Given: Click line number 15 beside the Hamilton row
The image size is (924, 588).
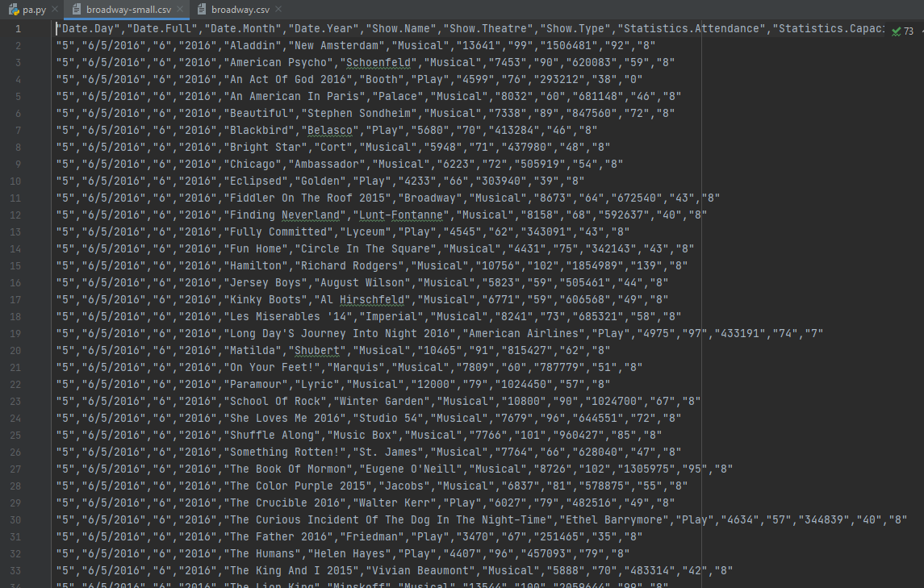Looking at the screenshot, I should 17,265.
